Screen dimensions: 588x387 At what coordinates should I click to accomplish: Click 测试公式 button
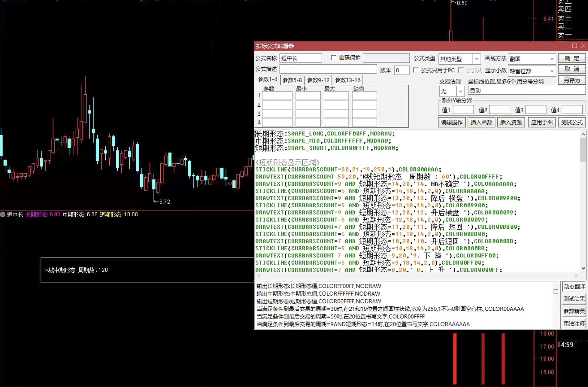point(572,122)
